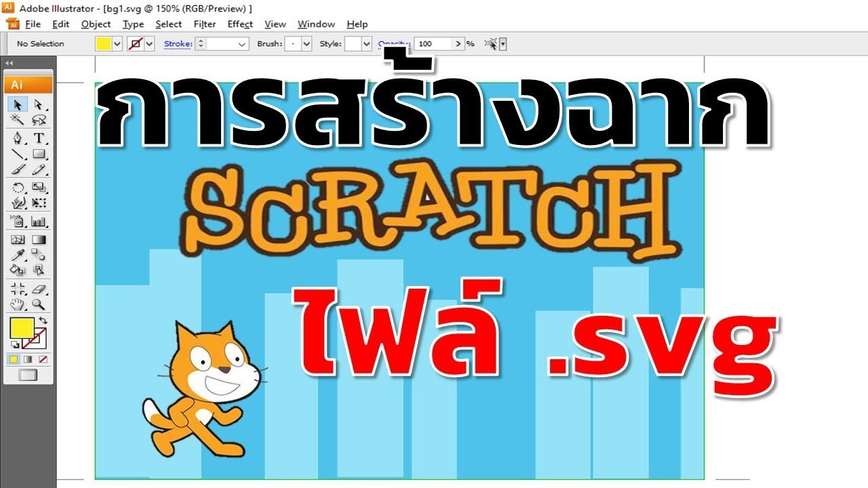The width and height of the screenshot is (868, 488).
Task: Select the Line Segment tool
Action: 18,154
